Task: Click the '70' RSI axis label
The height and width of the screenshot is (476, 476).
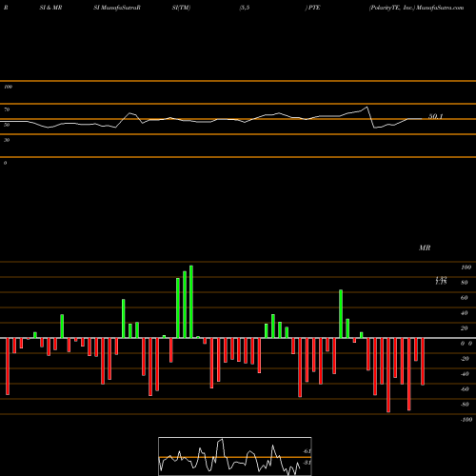Action: click(7, 109)
